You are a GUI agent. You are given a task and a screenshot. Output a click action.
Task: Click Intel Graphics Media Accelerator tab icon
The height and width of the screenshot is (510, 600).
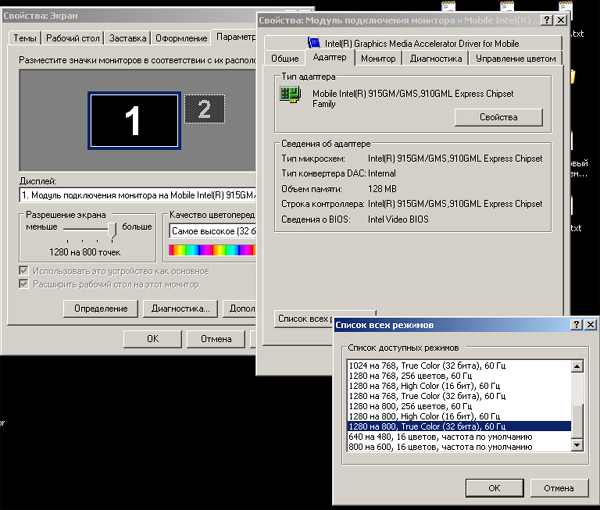[314, 43]
